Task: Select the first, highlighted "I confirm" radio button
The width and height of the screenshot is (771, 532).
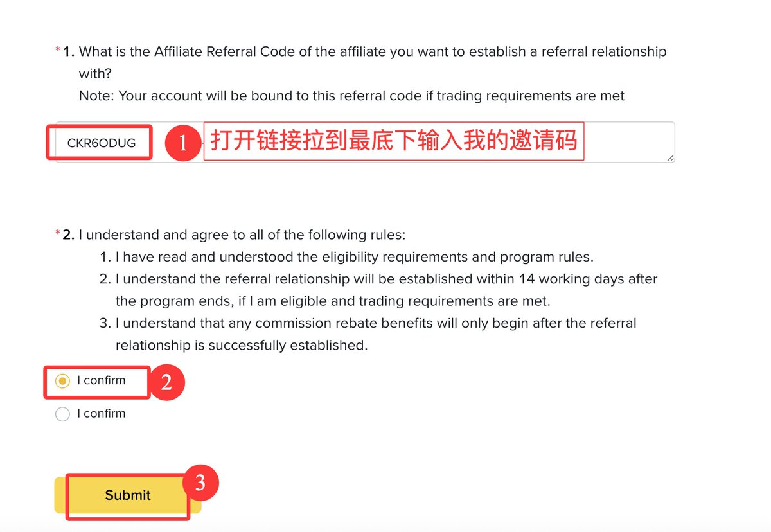Action: (x=62, y=381)
